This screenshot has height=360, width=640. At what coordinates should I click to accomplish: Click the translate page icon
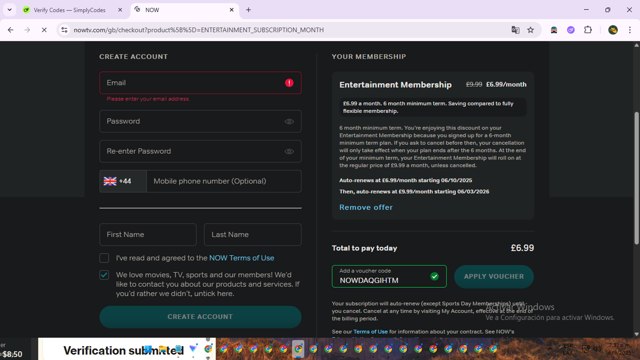pos(516,30)
